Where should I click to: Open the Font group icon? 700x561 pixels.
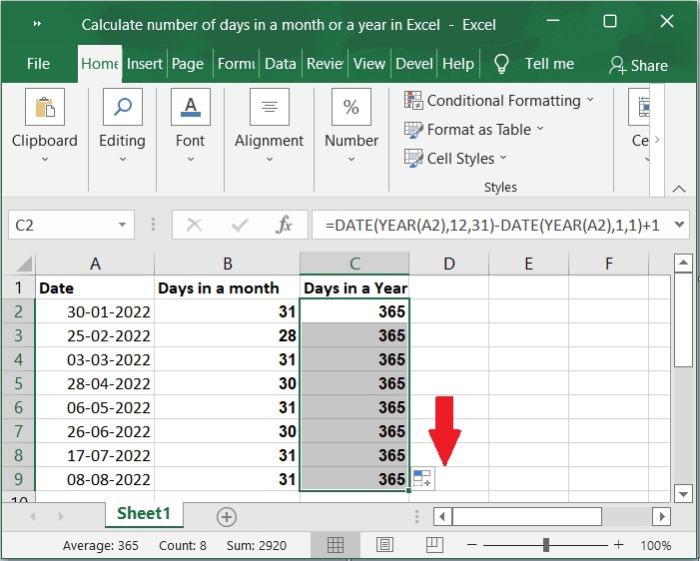(x=191, y=107)
